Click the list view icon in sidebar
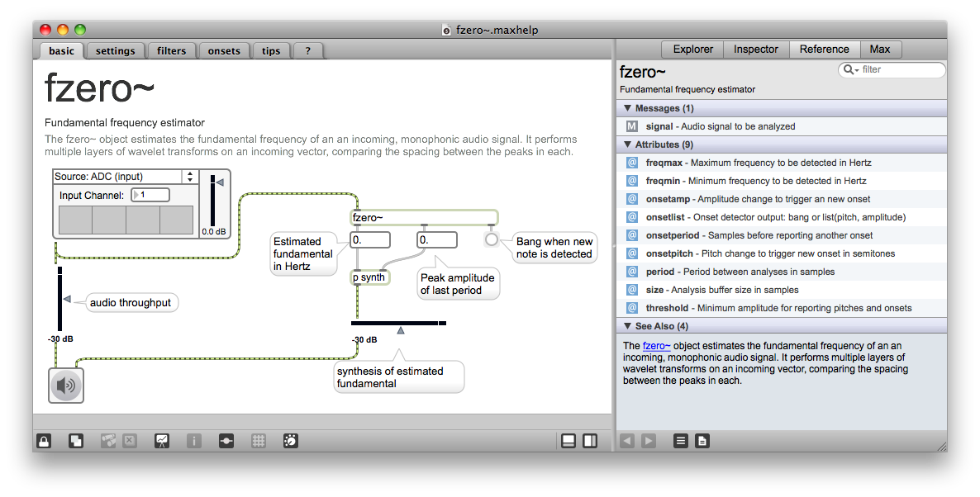Viewport: 980px width, 497px height. (x=681, y=441)
